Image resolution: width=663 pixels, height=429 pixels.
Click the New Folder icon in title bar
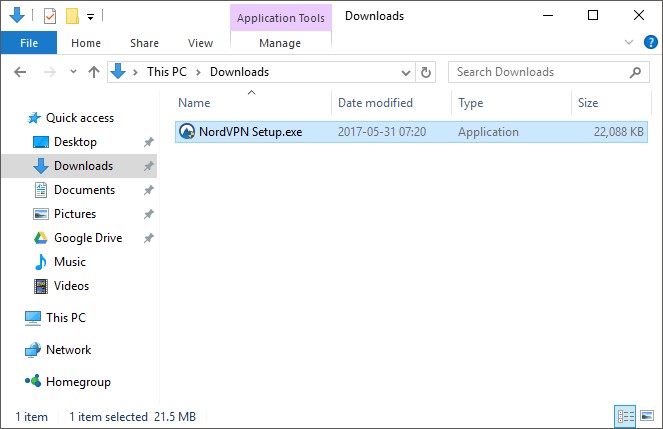pos(72,16)
